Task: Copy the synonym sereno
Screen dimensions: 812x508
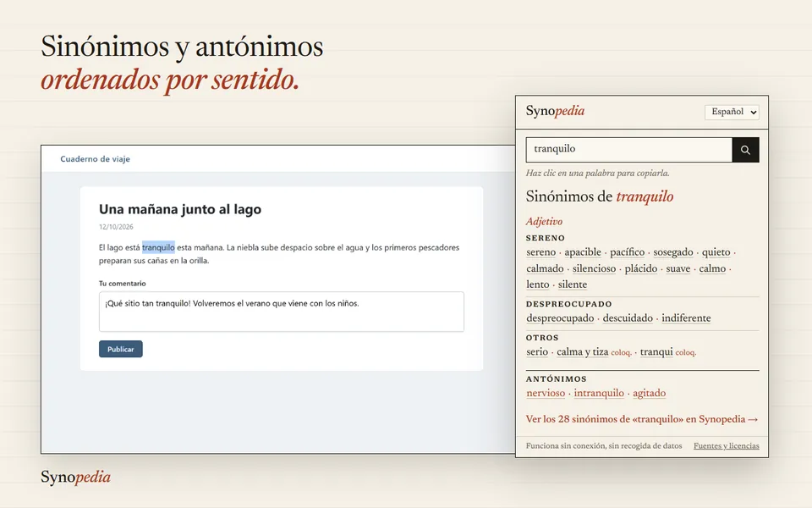Action: pos(541,252)
